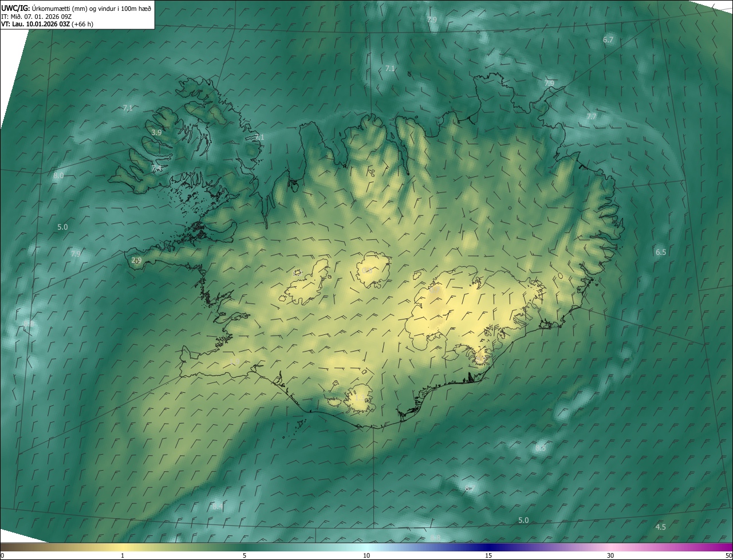Pick the yellow color at colorbar value 1

[123, 547]
